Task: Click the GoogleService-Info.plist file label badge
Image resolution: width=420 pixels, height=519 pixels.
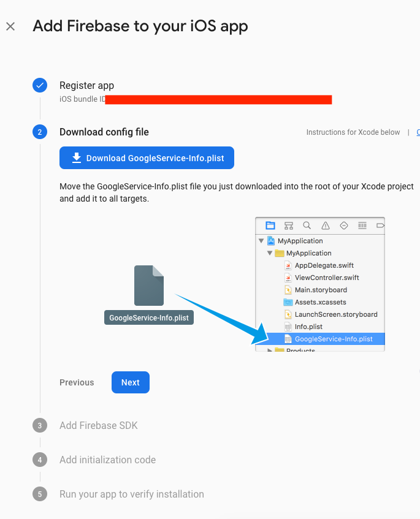Action: point(149,318)
